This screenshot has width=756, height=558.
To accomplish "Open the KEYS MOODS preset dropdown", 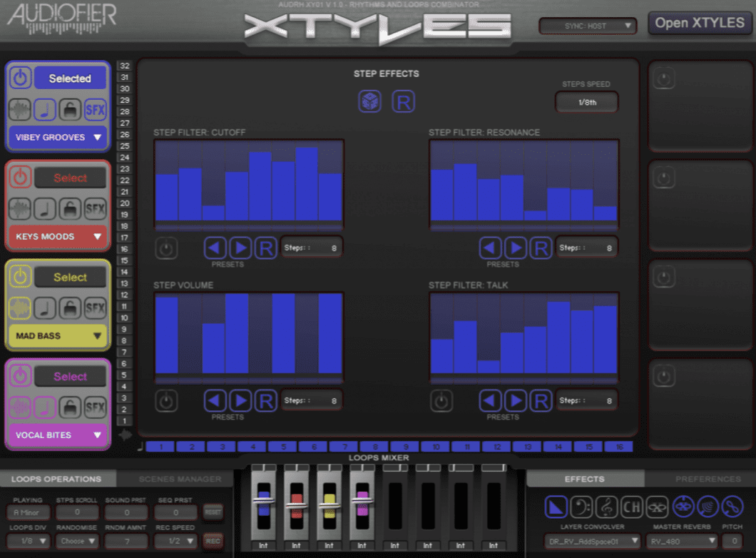I will click(58, 237).
